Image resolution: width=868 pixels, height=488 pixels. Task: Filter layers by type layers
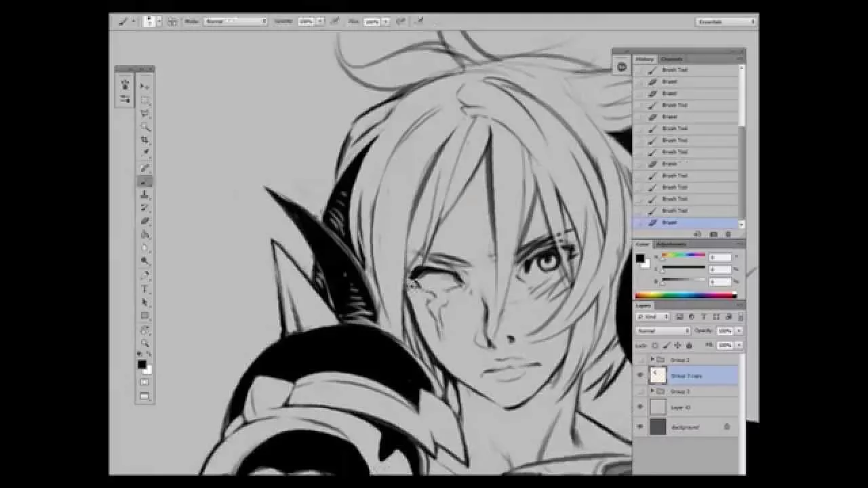703,317
